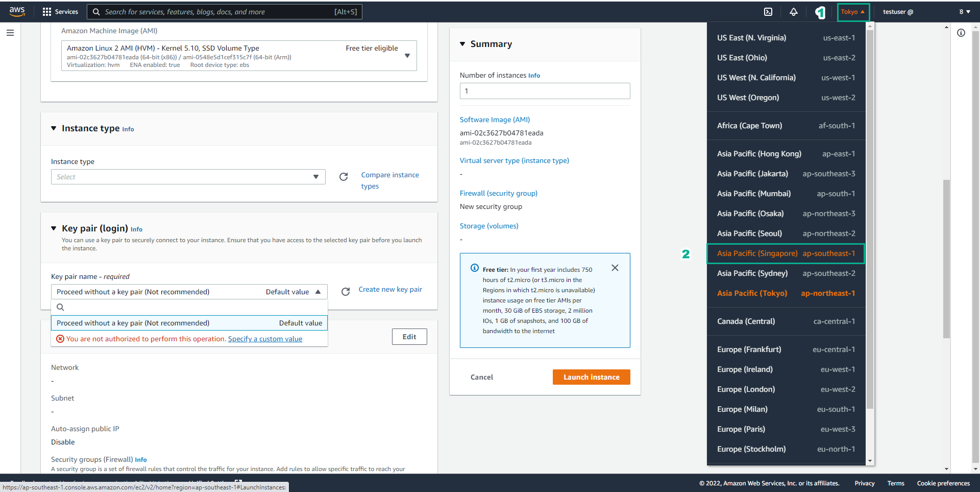
Task: Collapse the Summary panel
Action: coord(462,44)
